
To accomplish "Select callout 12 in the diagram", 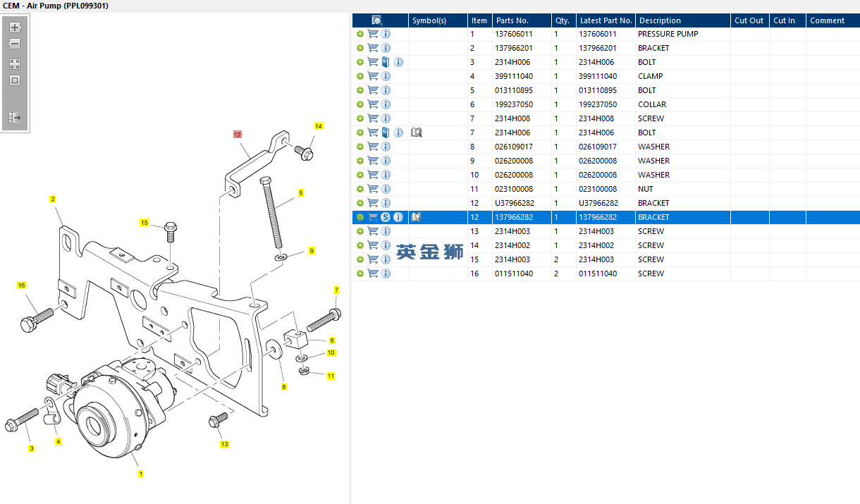I will pyautogui.click(x=238, y=134).
